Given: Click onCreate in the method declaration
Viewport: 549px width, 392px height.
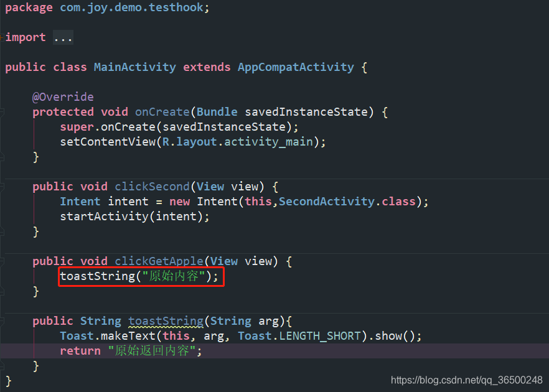Looking at the screenshot, I should click(x=162, y=112).
